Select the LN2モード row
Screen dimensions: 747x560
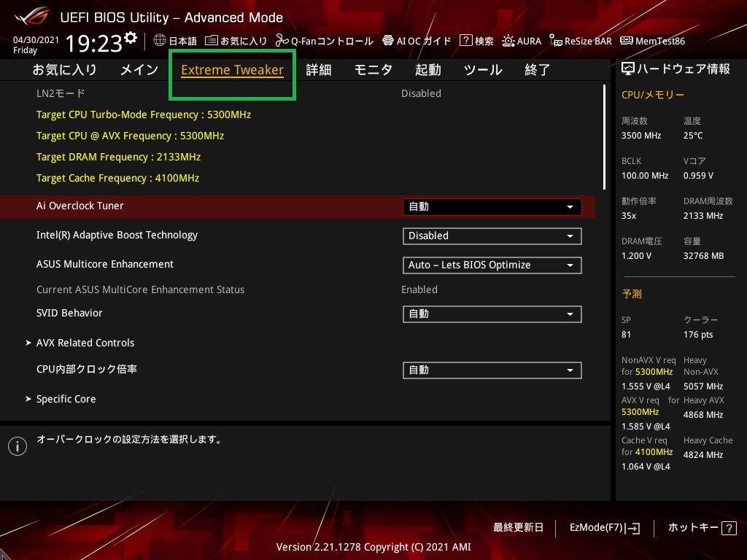point(298,93)
